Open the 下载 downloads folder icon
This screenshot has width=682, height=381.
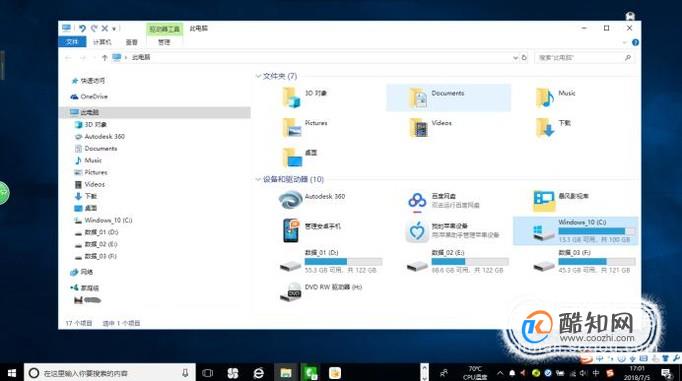(x=545, y=127)
